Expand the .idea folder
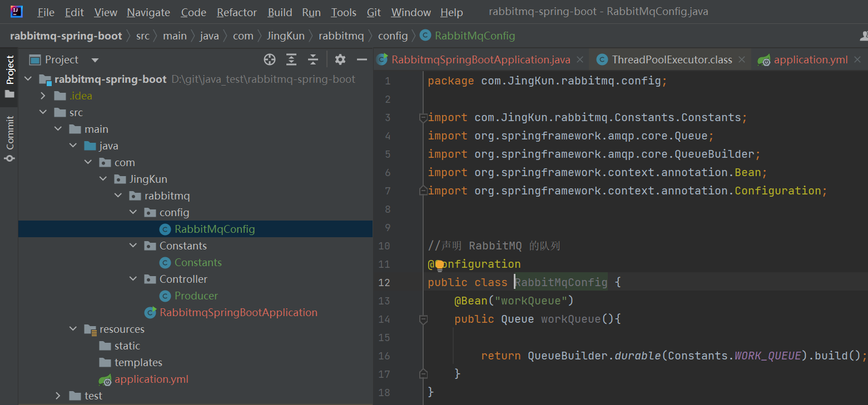868x405 pixels. point(43,96)
